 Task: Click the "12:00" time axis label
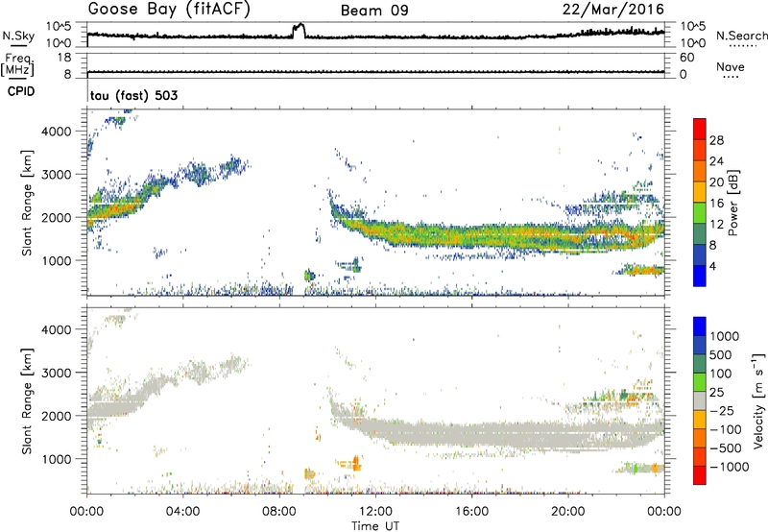tap(375, 512)
